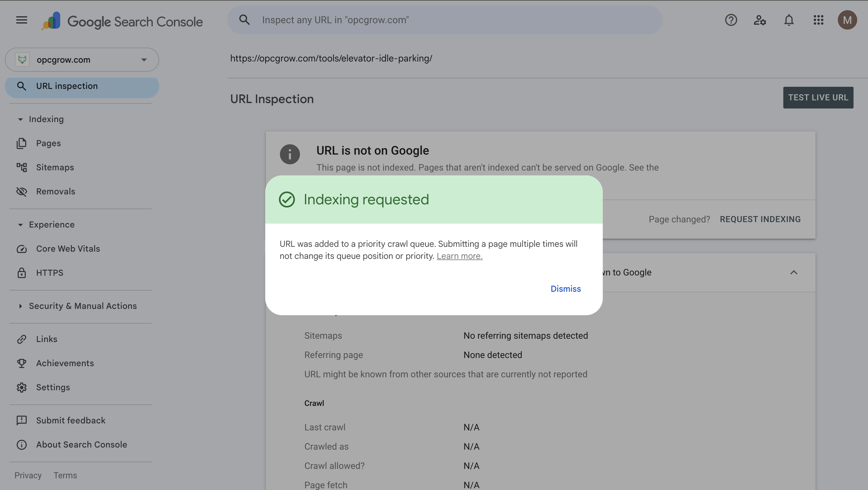Click the URL inspection magnifier icon

22,86
